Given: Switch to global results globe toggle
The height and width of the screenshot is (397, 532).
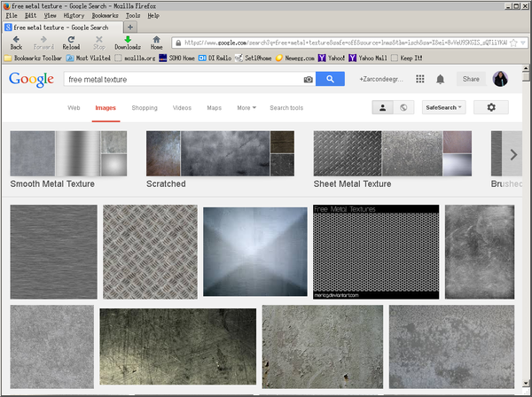Looking at the screenshot, I should point(403,107).
